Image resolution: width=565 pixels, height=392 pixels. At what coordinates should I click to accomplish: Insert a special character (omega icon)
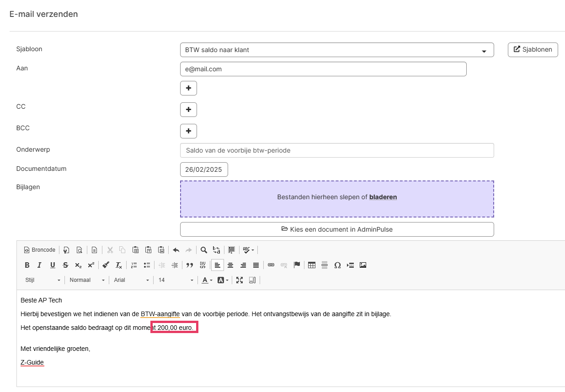[x=337, y=265]
